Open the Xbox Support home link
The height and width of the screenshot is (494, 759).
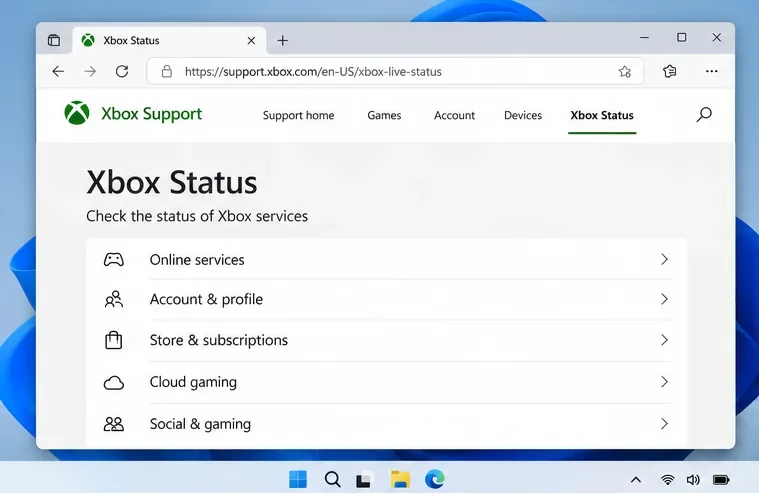tap(152, 114)
